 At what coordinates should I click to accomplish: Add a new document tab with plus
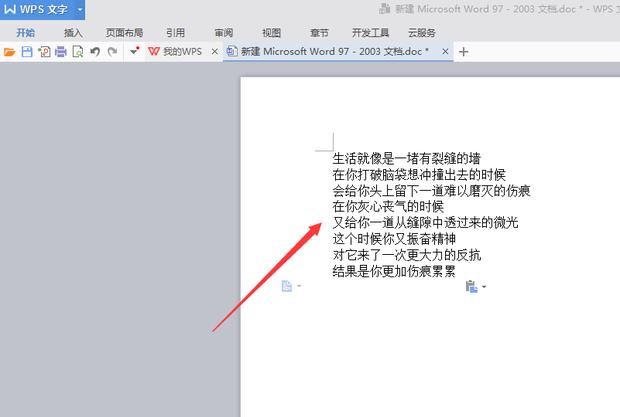coord(463,52)
